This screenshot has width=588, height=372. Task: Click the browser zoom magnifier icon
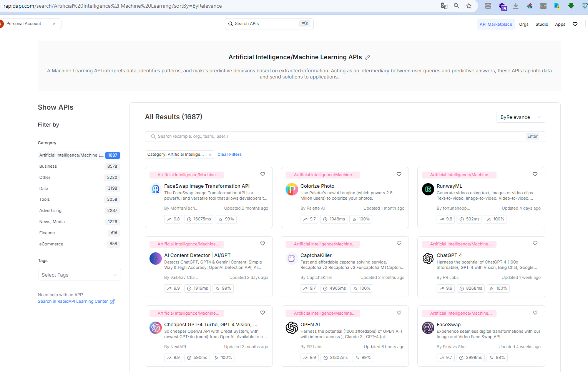tap(457, 6)
